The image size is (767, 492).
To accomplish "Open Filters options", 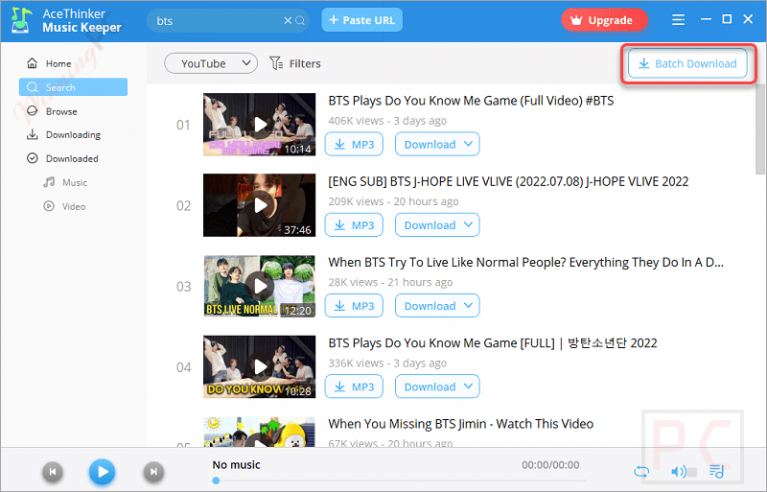I will point(295,64).
